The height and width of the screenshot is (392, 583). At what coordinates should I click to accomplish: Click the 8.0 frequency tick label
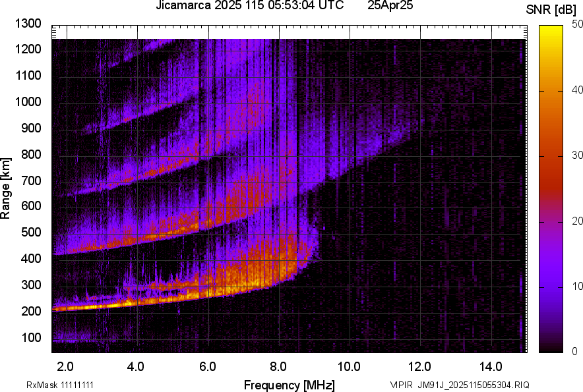click(x=278, y=367)
